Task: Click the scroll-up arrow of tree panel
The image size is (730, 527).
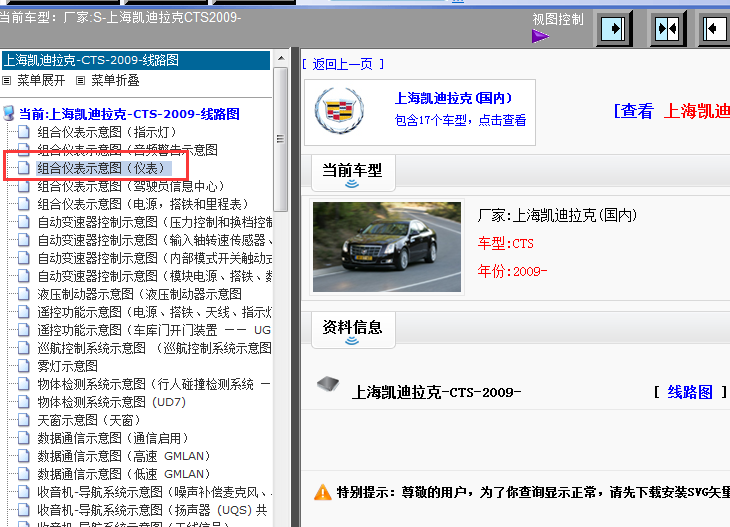Action: click(281, 59)
